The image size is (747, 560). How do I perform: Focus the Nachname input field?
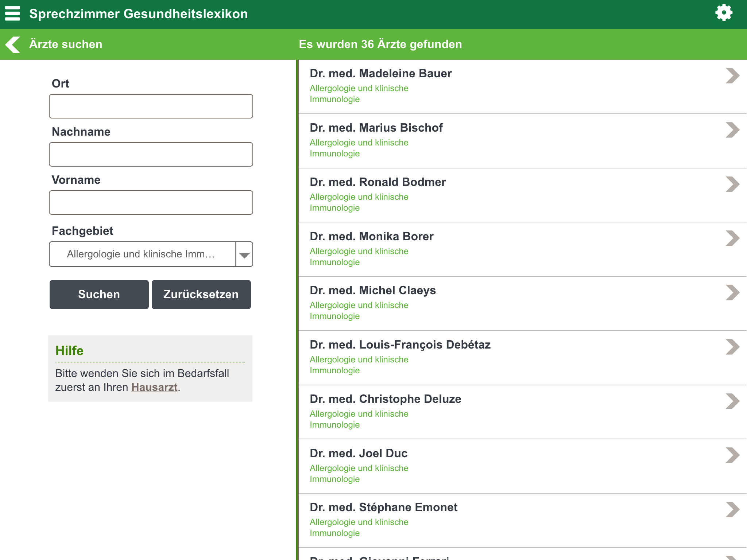click(x=151, y=155)
